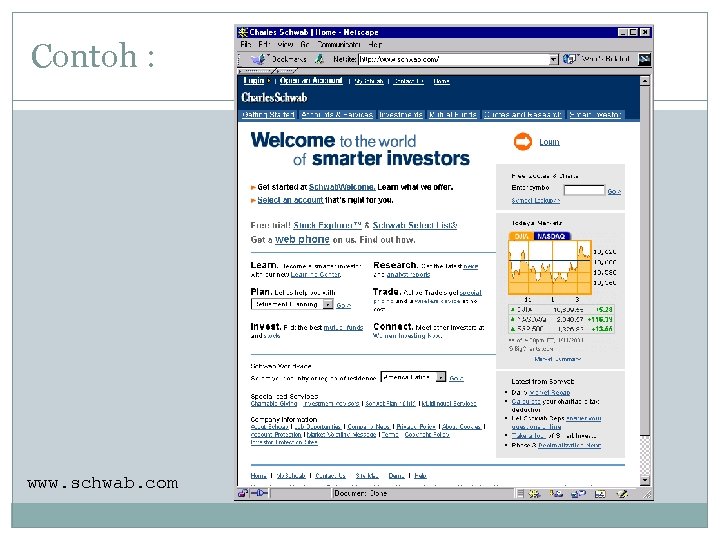
Task: Click the MySchwab link in top bar
Action: pyautogui.click(x=369, y=81)
